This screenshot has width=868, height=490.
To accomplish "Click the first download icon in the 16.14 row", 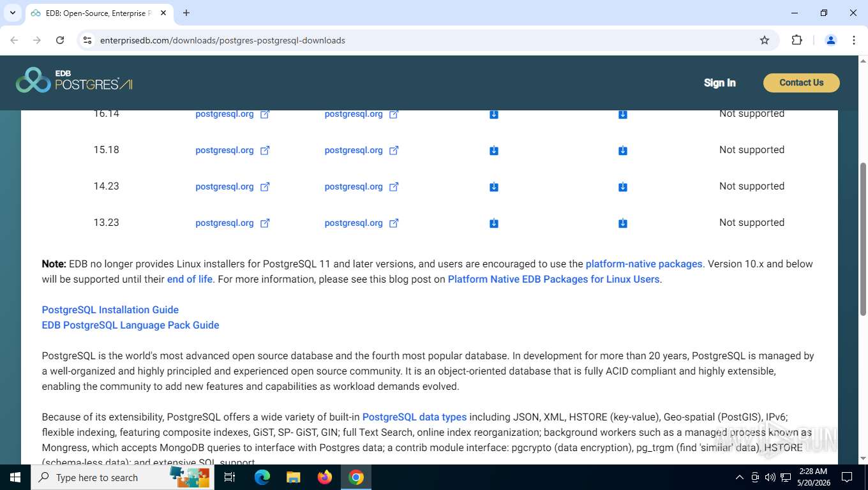I will point(494,114).
